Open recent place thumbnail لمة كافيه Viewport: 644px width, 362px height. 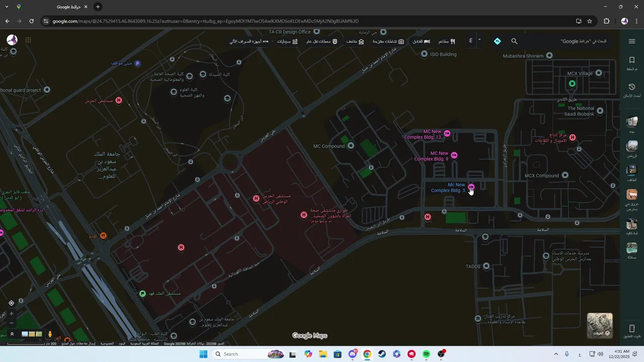click(632, 224)
